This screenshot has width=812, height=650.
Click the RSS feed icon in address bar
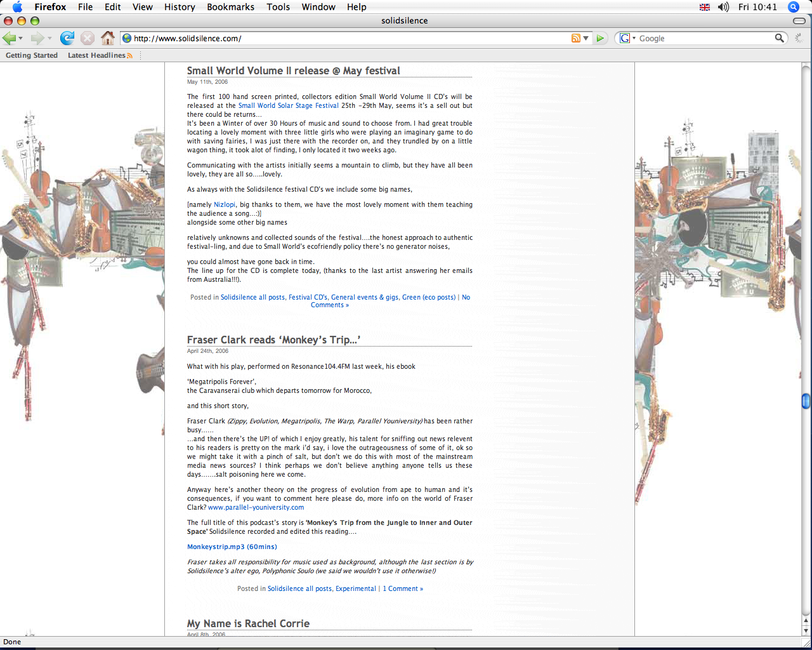pos(575,38)
